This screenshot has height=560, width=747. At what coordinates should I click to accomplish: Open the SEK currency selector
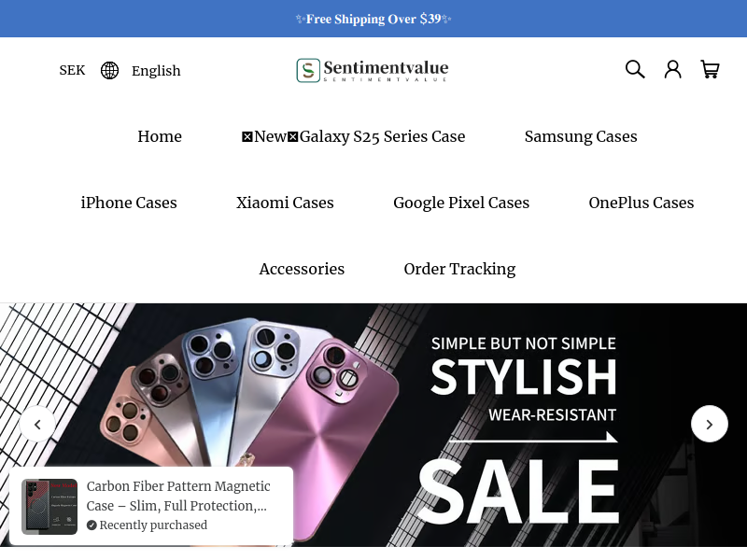pos(72,71)
